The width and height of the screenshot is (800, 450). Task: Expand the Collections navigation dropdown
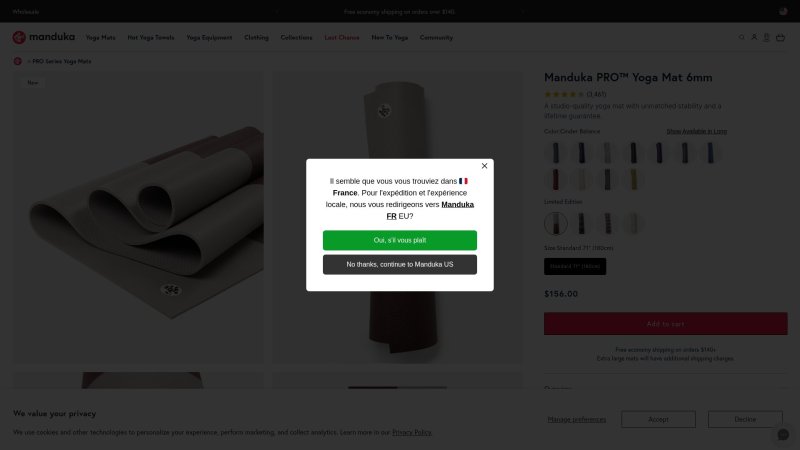[x=296, y=37]
